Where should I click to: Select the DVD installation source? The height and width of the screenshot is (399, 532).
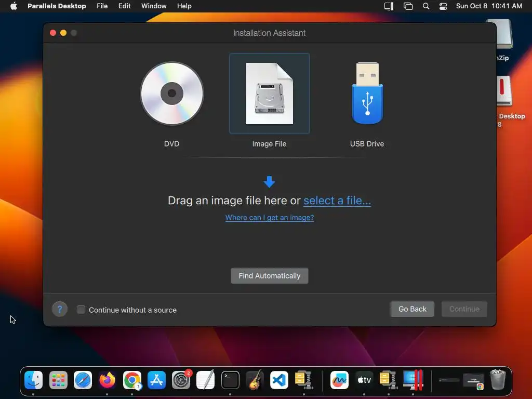click(171, 94)
